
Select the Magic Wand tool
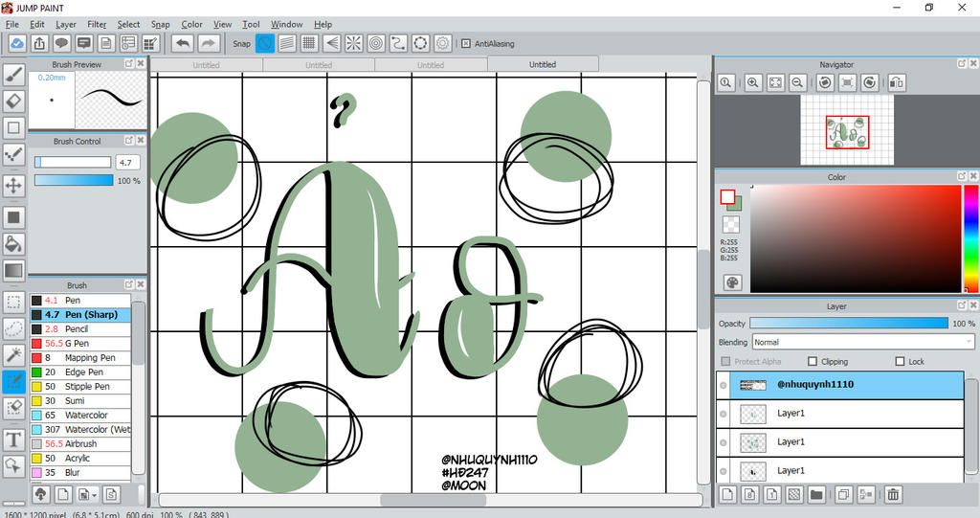click(x=13, y=354)
